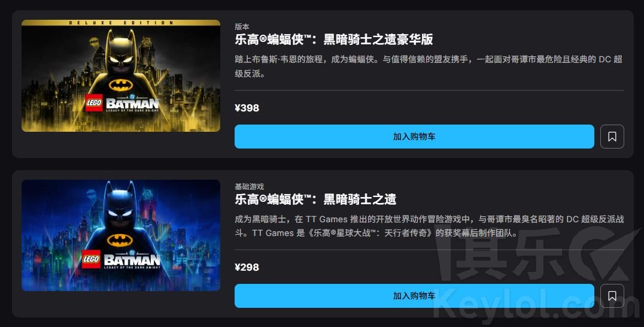The image size is (644, 327).
Task: Click the 基础游戏 category label
Action: coord(250,186)
